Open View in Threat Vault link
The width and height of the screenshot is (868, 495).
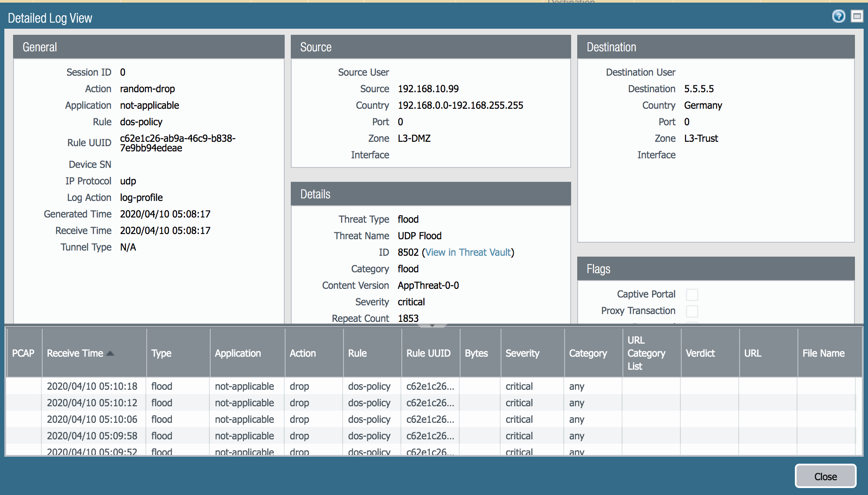coord(468,252)
